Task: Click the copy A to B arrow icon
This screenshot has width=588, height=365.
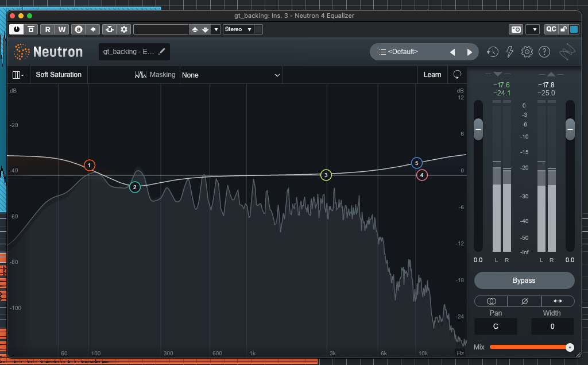Action: pyautogui.click(x=93, y=29)
